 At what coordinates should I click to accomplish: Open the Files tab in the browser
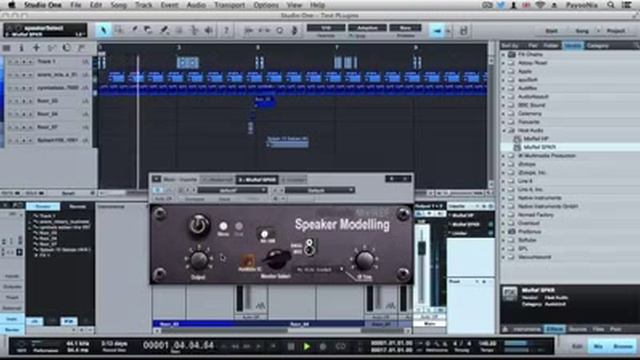pos(598,329)
